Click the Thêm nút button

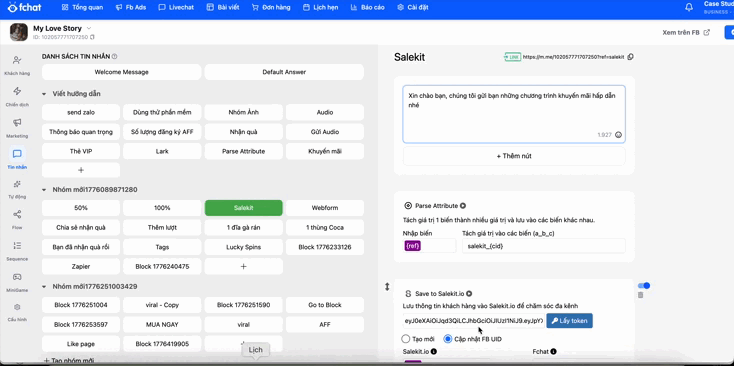click(x=514, y=156)
